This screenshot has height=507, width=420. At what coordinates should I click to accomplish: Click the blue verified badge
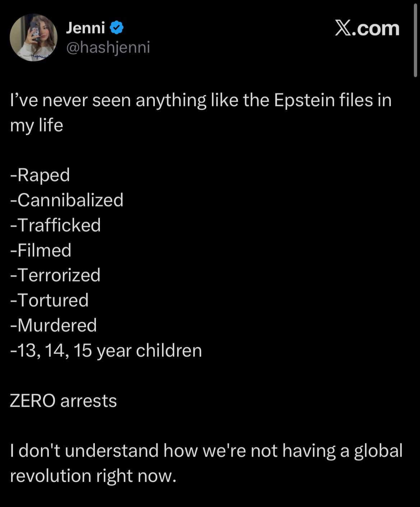(116, 28)
